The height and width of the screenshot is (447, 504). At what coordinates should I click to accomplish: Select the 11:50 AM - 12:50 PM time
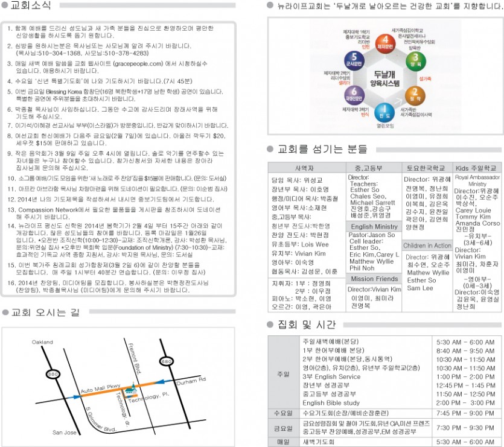(465, 395)
